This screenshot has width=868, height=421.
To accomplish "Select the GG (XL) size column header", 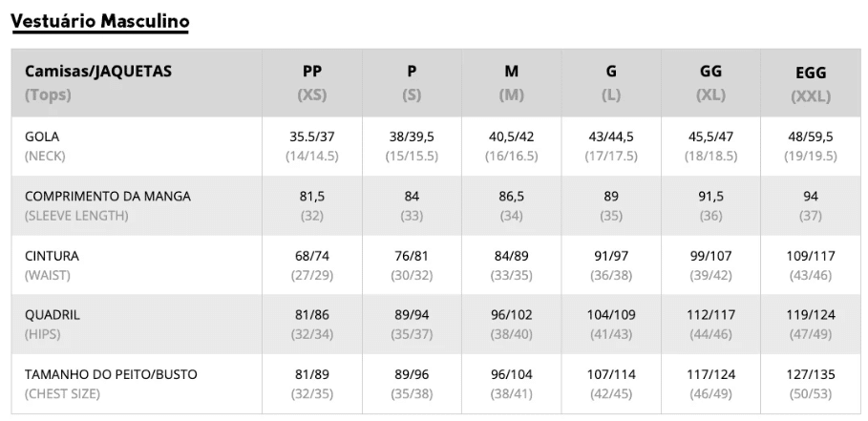I will pyautogui.click(x=710, y=83).
